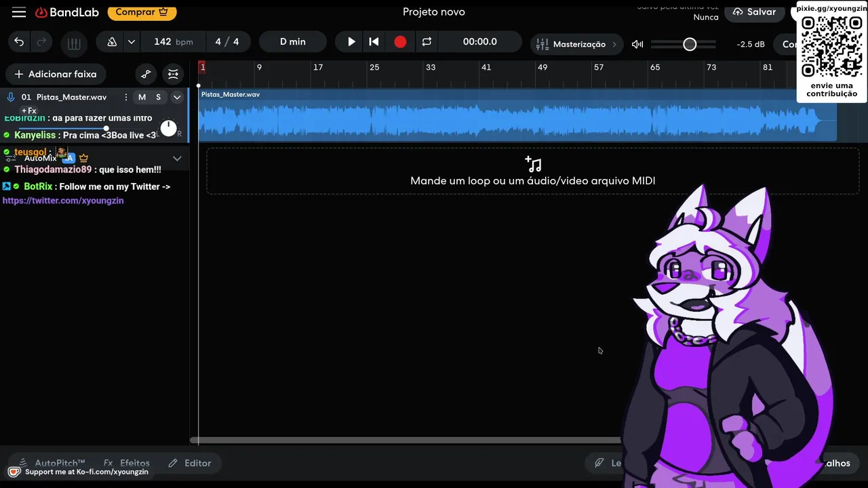Toggle loop cycle mode
868x488 pixels.
427,42
